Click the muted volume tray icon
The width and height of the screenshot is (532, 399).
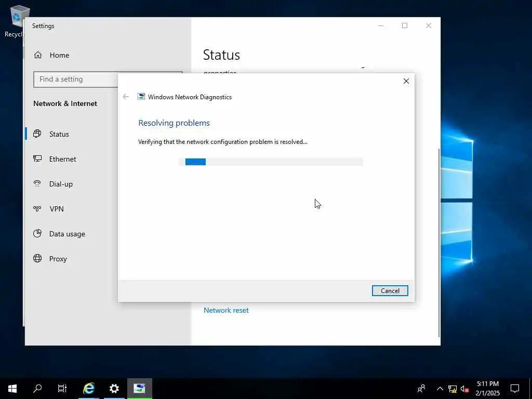pyautogui.click(x=465, y=389)
